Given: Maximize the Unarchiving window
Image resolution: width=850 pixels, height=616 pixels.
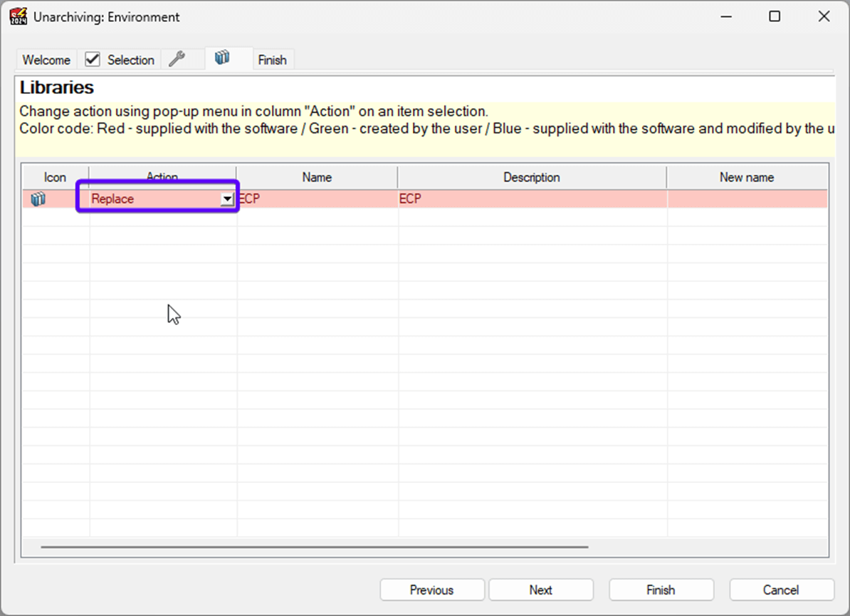Looking at the screenshot, I should (775, 16).
